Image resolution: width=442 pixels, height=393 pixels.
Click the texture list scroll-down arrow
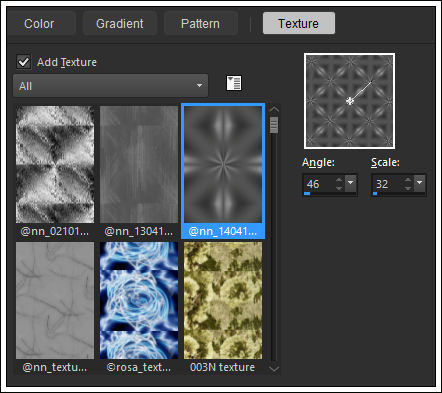coord(274,368)
